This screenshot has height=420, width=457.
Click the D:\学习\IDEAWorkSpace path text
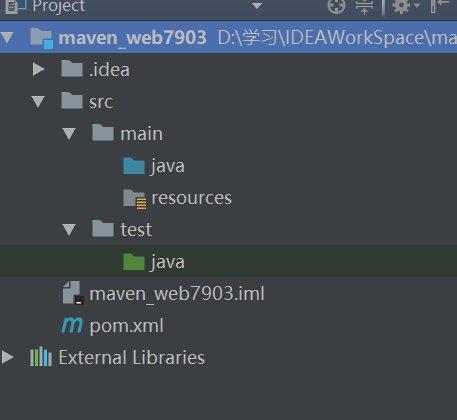[x=337, y=38]
